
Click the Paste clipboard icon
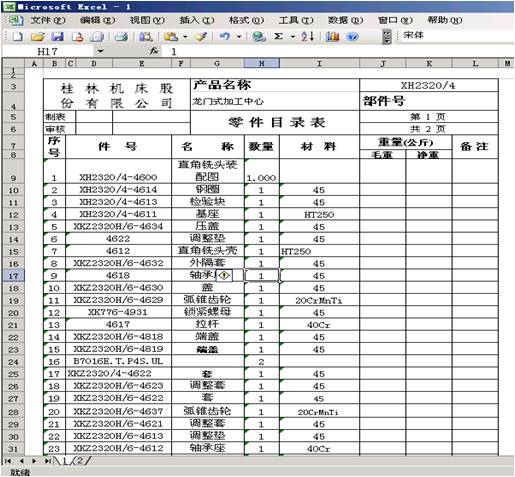pos(171,36)
